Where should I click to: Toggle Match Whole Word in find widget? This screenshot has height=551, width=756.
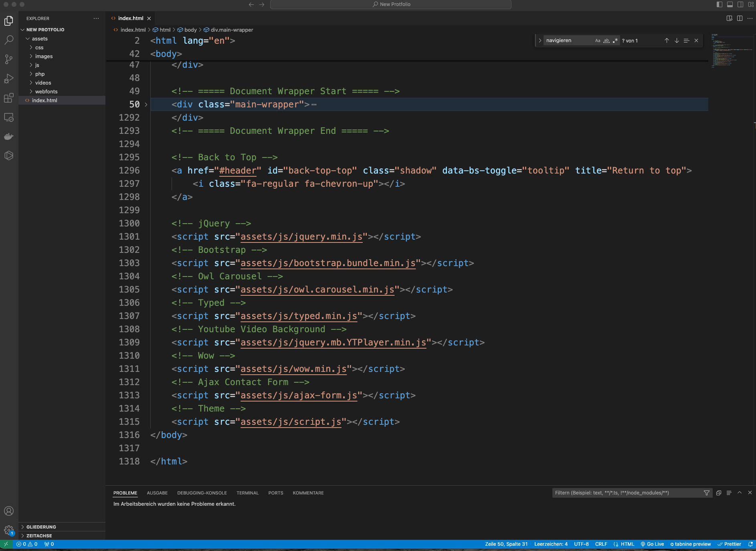[606, 40]
